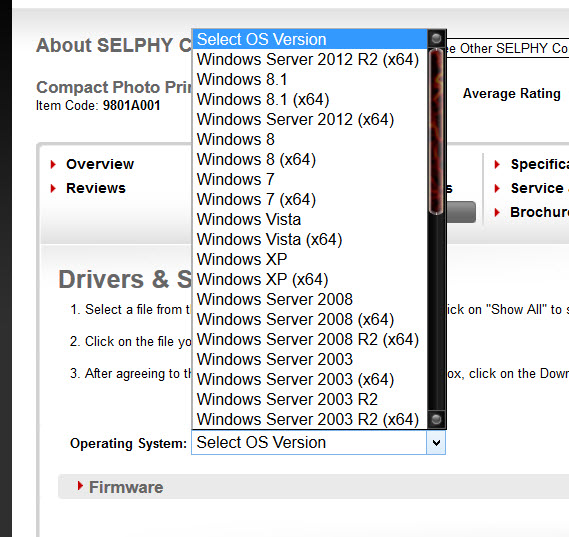Choose Windows Server 2008 (x64)

tap(310, 319)
